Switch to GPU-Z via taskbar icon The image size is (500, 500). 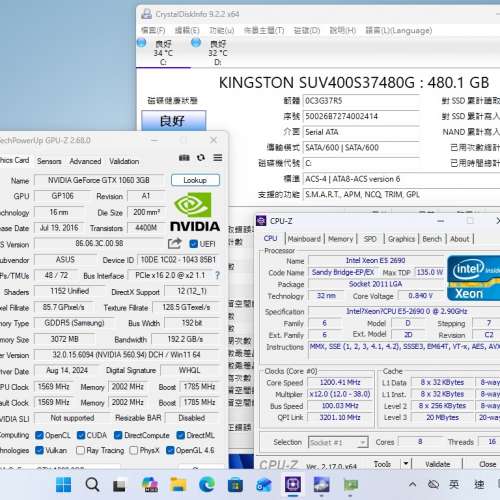[x=350, y=485]
